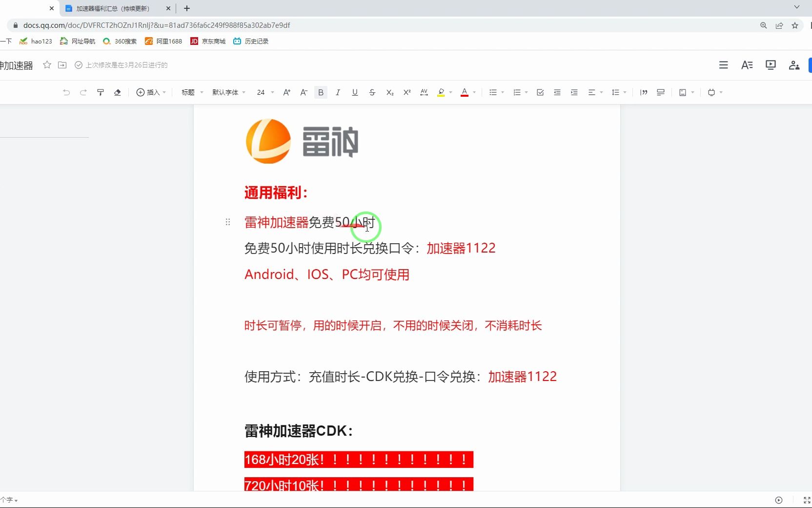Bookmark this page with star
Image resolution: width=812 pixels, height=508 pixels.
795,25
